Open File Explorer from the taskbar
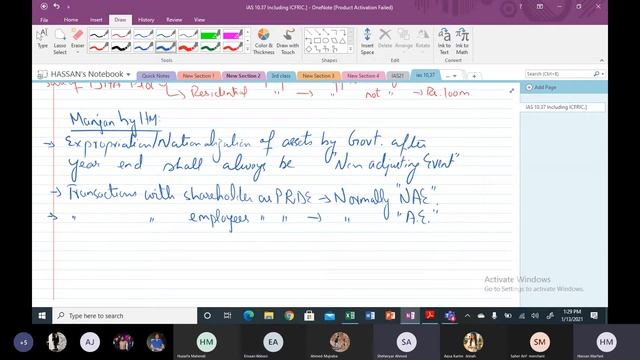The image size is (640, 360). (x=269, y=316)
